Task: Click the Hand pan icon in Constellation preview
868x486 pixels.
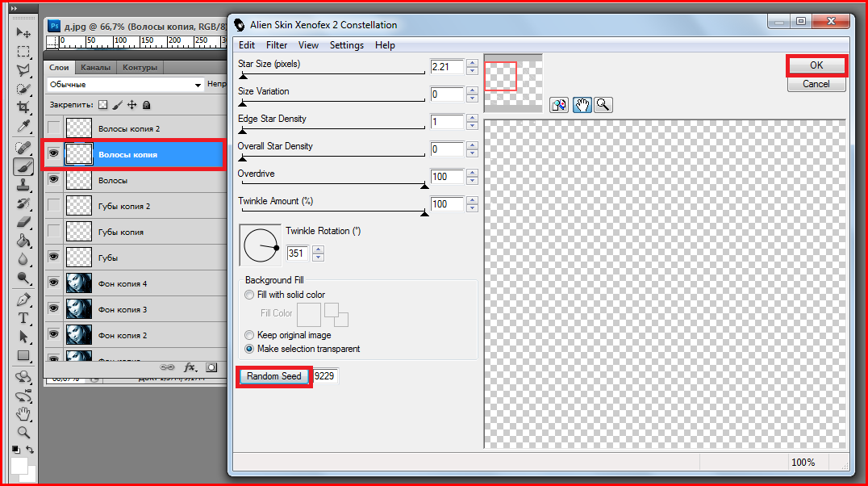Action: click(x=582, y=105)
